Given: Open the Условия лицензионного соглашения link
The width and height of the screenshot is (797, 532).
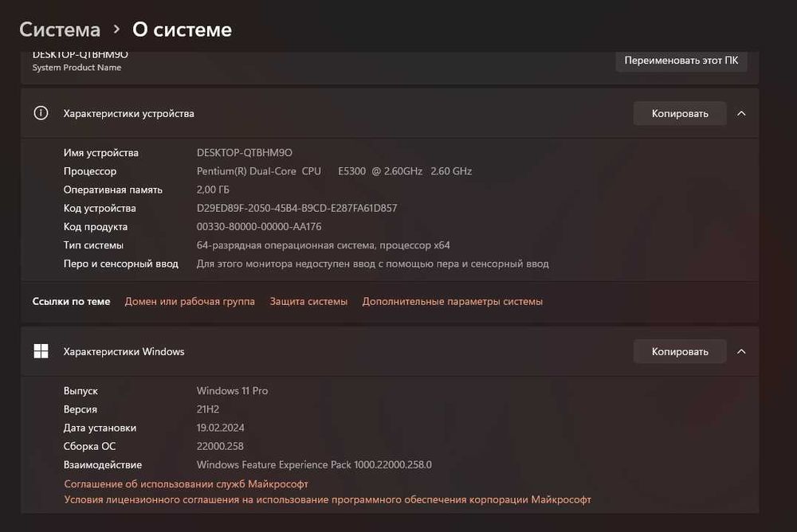Looking at the screenshot, I should coord(328,500).
